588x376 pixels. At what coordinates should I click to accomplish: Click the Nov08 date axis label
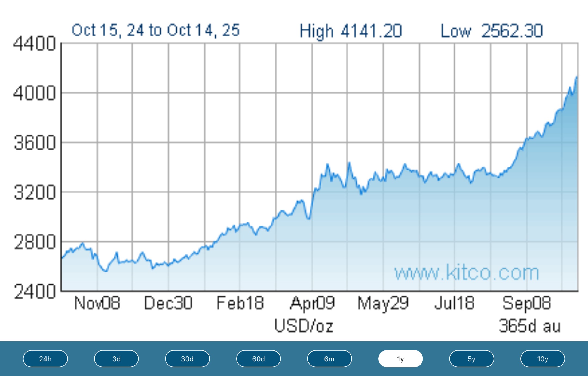(x=97, y=303)
